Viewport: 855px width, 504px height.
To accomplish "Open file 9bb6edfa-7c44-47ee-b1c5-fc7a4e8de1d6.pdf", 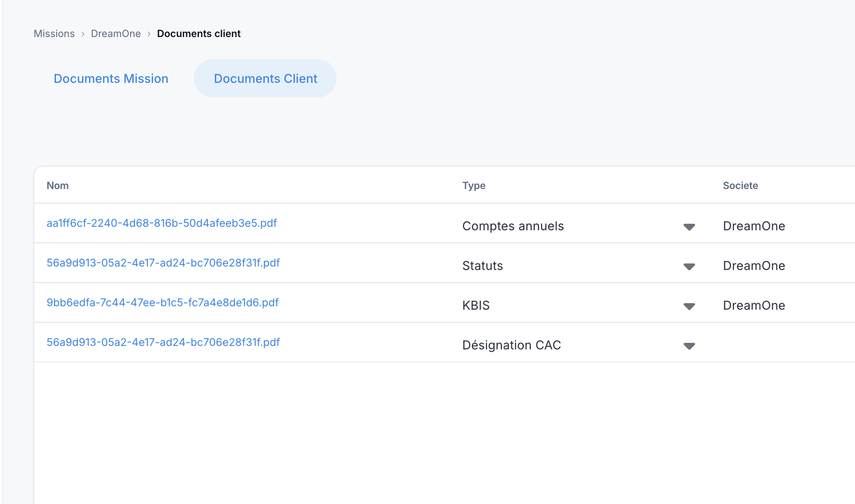I will pyautogui.click(x=162, y=303).
